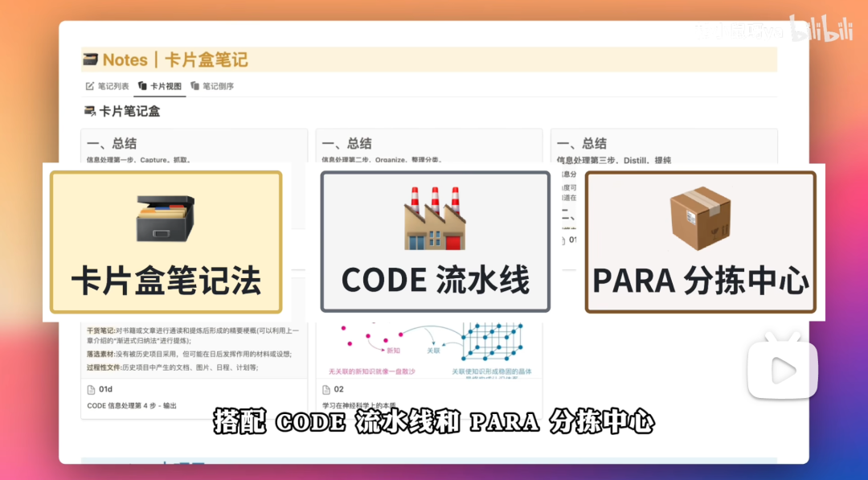
Task: Click the 无关联的新知识就像一盘散沙 caption
Action: coord(371,371)
